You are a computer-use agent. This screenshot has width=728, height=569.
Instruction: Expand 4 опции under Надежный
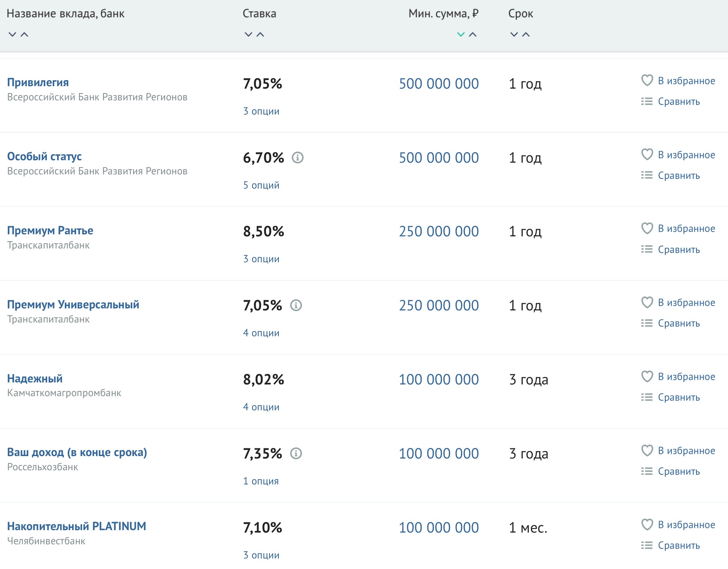pos(261,407)
